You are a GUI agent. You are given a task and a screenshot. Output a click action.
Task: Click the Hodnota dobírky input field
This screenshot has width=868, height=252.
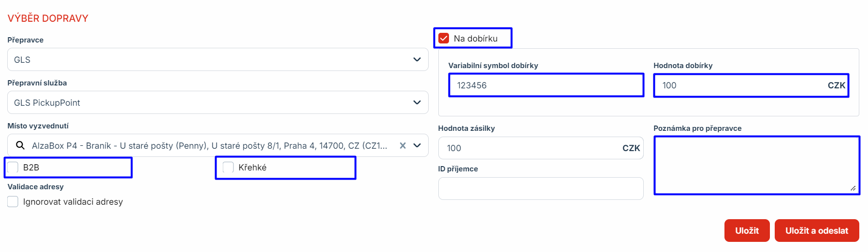click(x=739, y=85)
